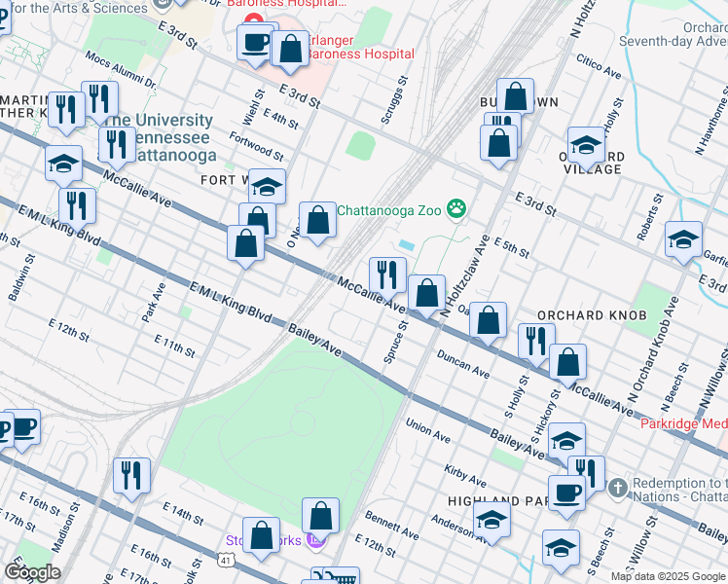
Task: Click the University of Tennessee Chattanooga label
Action: (x=160, y=137)
